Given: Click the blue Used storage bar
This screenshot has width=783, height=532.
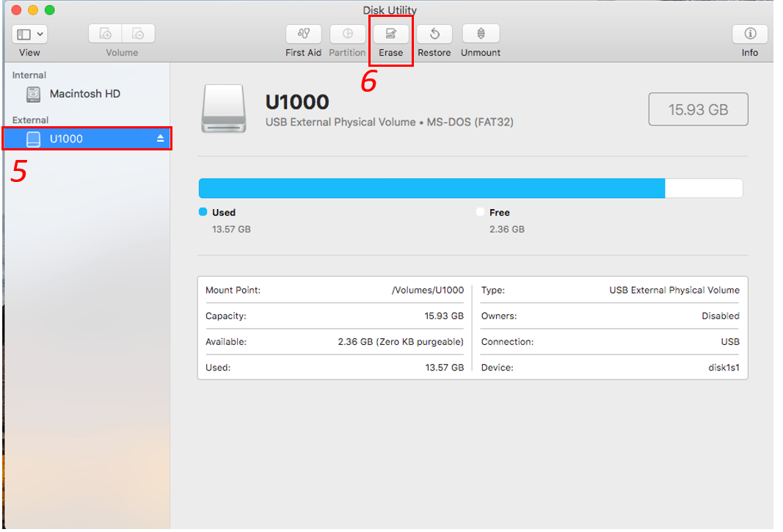Looking at the screenshot, I should [x=432, y=189].
